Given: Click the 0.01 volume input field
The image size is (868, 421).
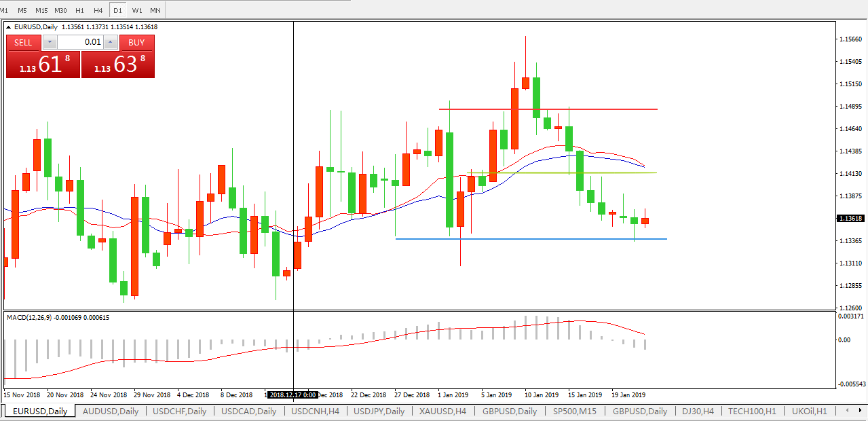Looking at the screenshot, I should point(80,42).
